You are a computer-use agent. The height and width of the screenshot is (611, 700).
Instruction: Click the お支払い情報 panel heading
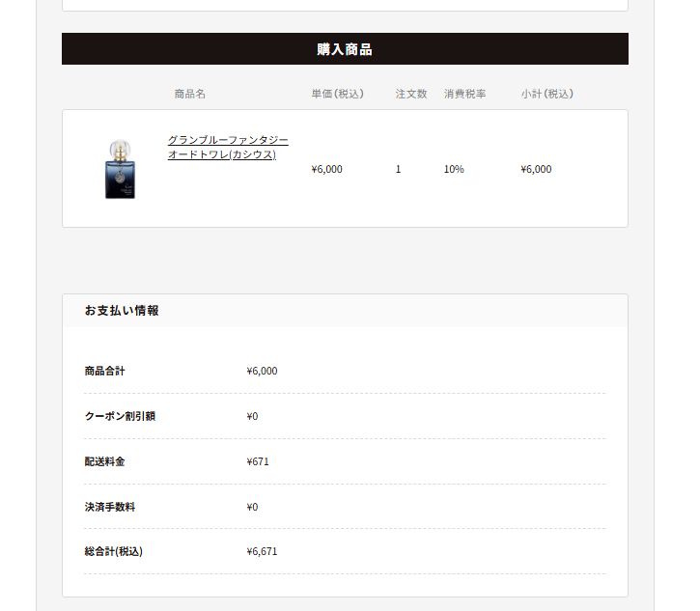pyautogui.click(x=122, y=311)
